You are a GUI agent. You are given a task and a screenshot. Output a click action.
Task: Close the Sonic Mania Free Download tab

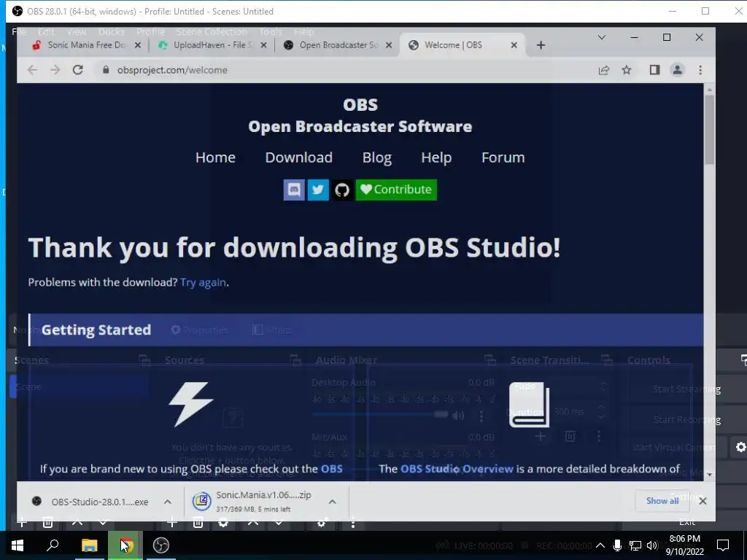click(138, 45)
